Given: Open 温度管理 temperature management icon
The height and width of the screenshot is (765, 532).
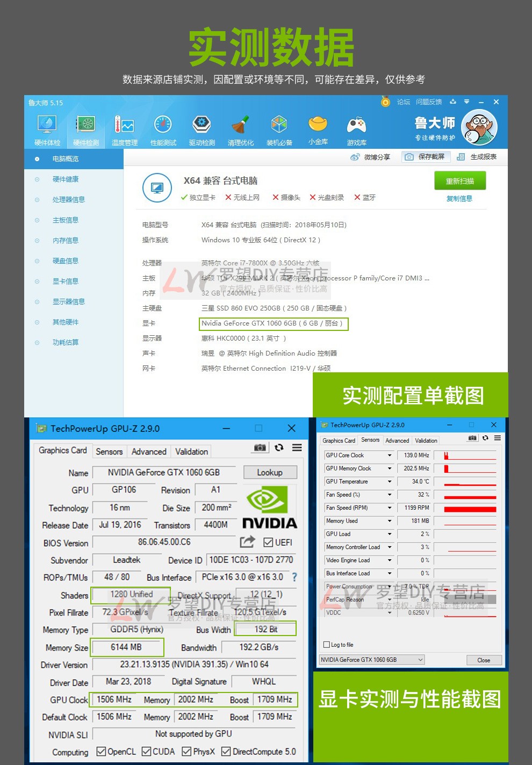Looking at the screenshot, I should 124,131.
